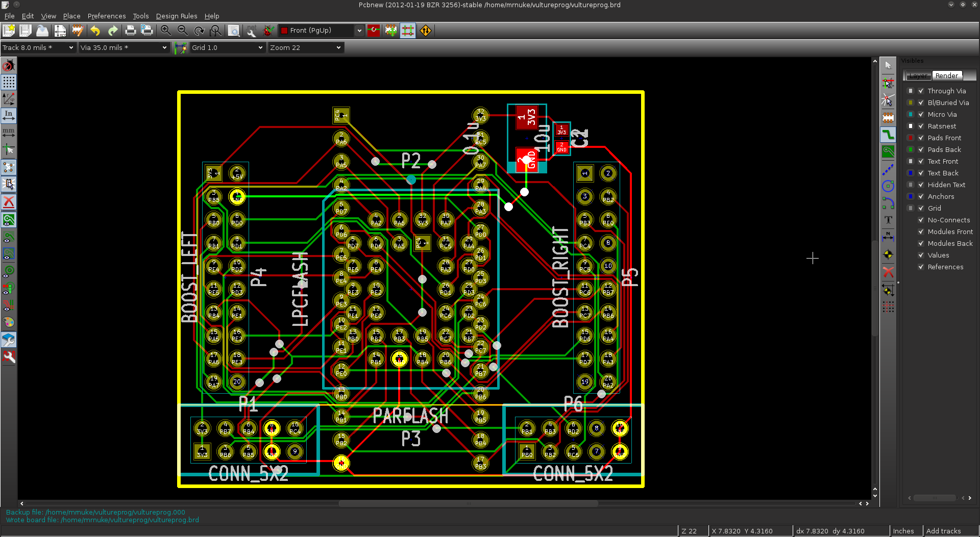Click the Redo arrow icon

112,31
